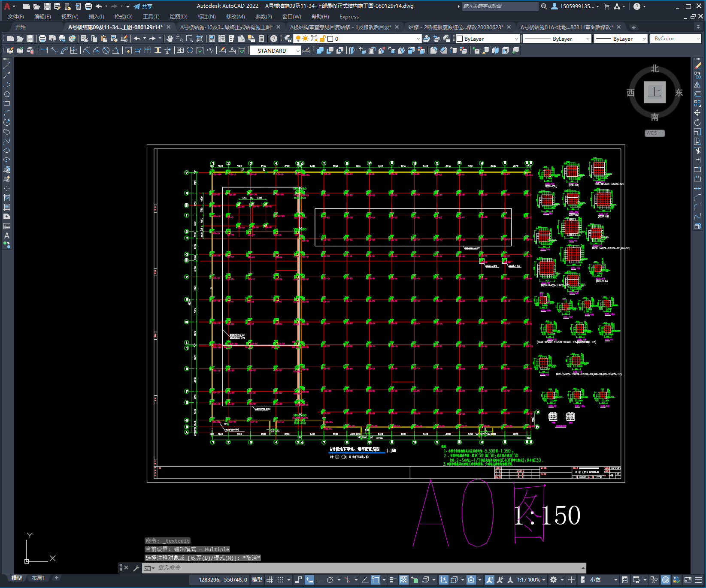Toggle lineweight display in the status bar
Screen dimensions: 706x588
(393, 580)
